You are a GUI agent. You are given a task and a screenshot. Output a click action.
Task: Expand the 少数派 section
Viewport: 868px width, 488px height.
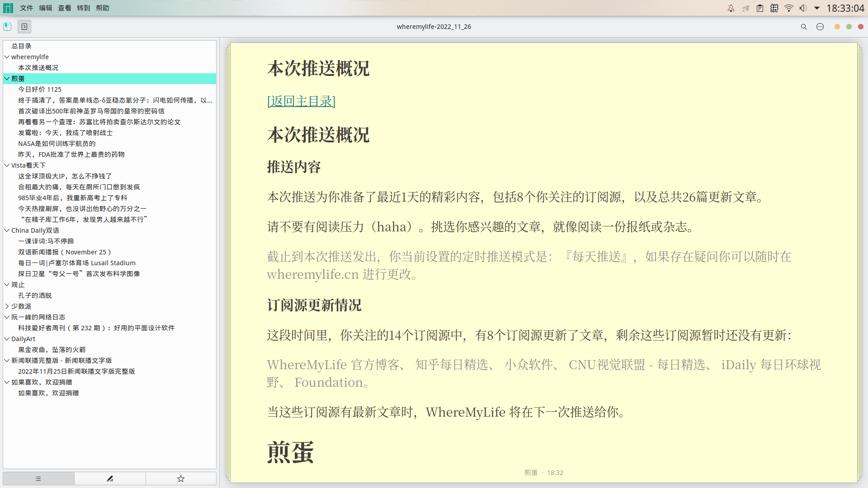click(6, 306)
